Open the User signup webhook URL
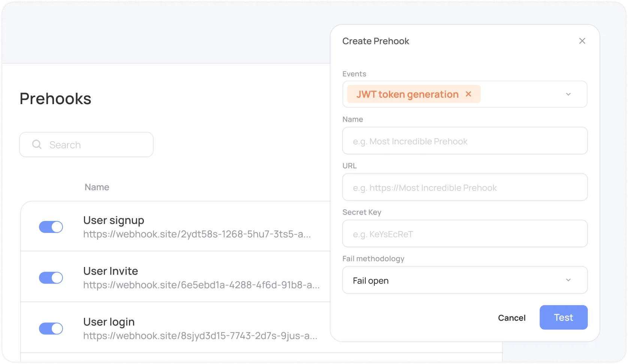The height and width of the screenshot is (364, 628). 197,234
